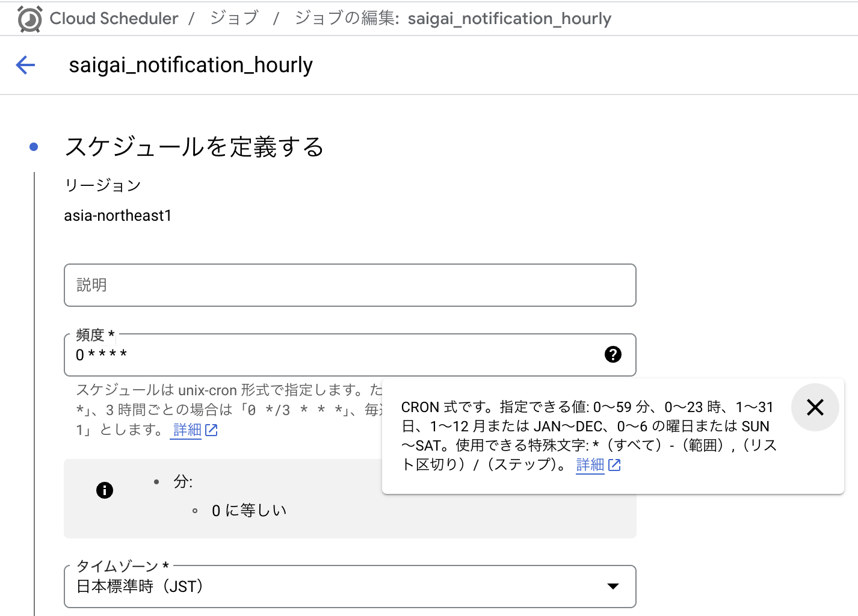Image resolution: width=858 pixels, height=616 pixels.
Task: Click the timezone dropdown arrow
Action: point(613,586)
